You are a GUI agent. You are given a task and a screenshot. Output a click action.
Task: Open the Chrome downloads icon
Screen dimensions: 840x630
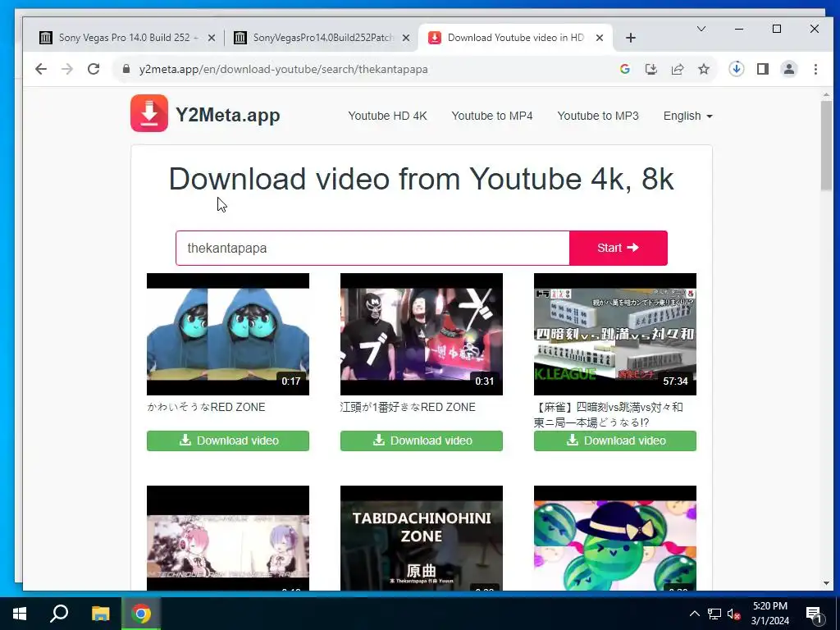[x=737, y=69]
